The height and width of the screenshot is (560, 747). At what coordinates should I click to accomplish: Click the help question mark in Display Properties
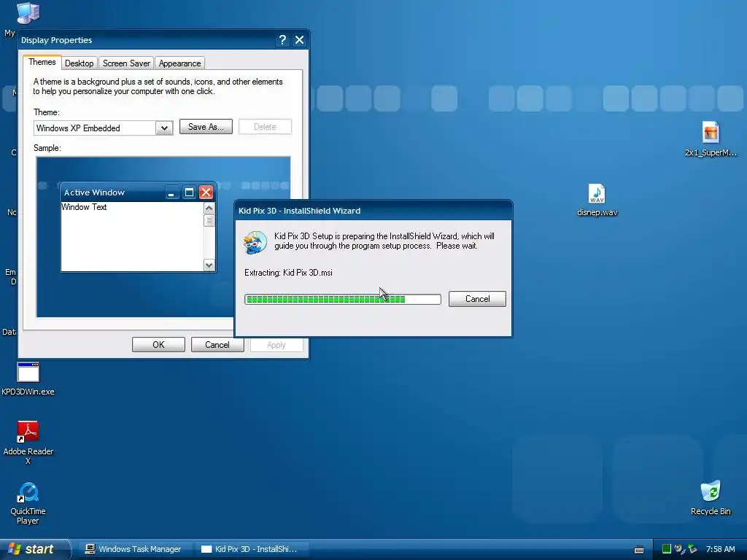coord(282,40)
